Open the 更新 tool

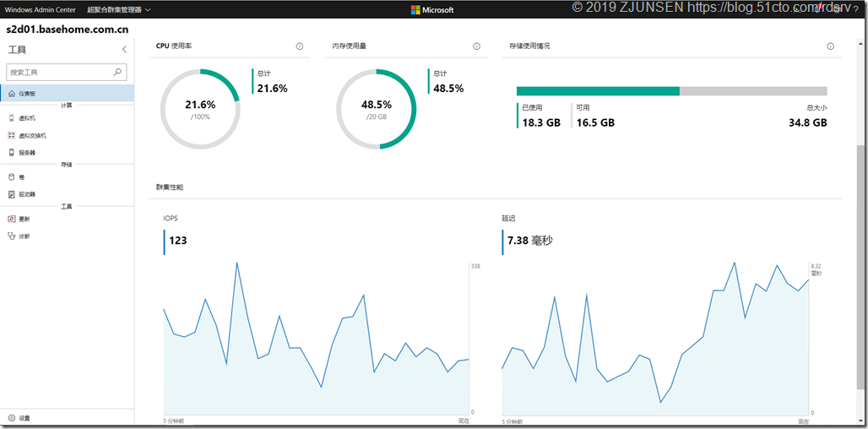(67, 219)
